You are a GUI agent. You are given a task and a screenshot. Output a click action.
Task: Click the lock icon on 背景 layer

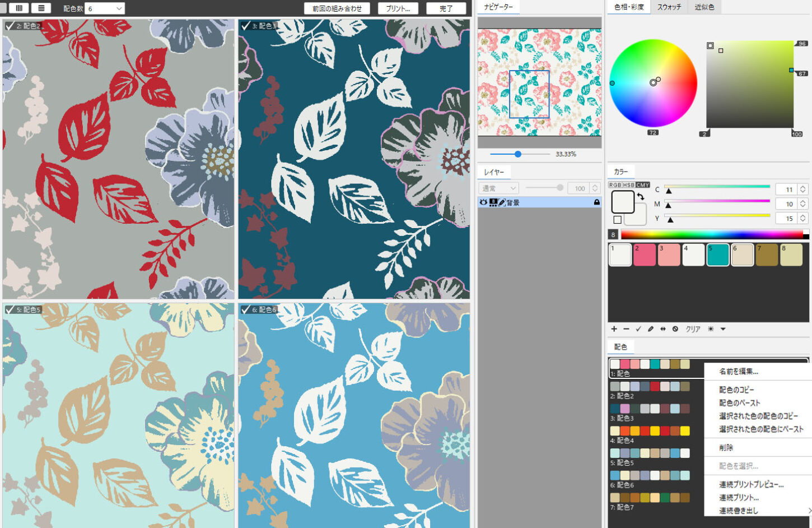(x=596, y=202)
